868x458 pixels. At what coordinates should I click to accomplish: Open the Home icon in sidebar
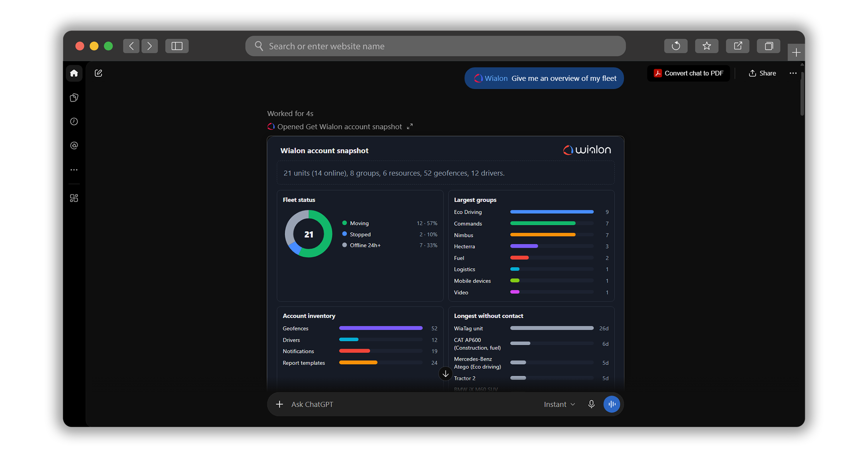coord(74,73)
